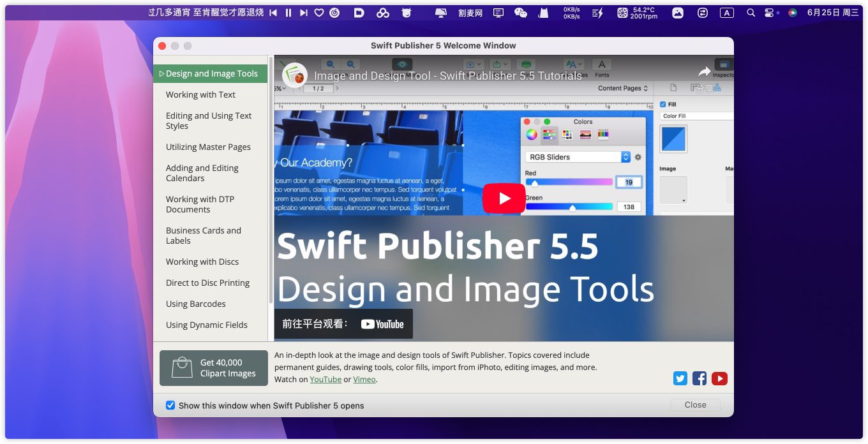
Task: Open the three-circles menu bar icon
Action: pyautogui.click(x=383, y=13)
